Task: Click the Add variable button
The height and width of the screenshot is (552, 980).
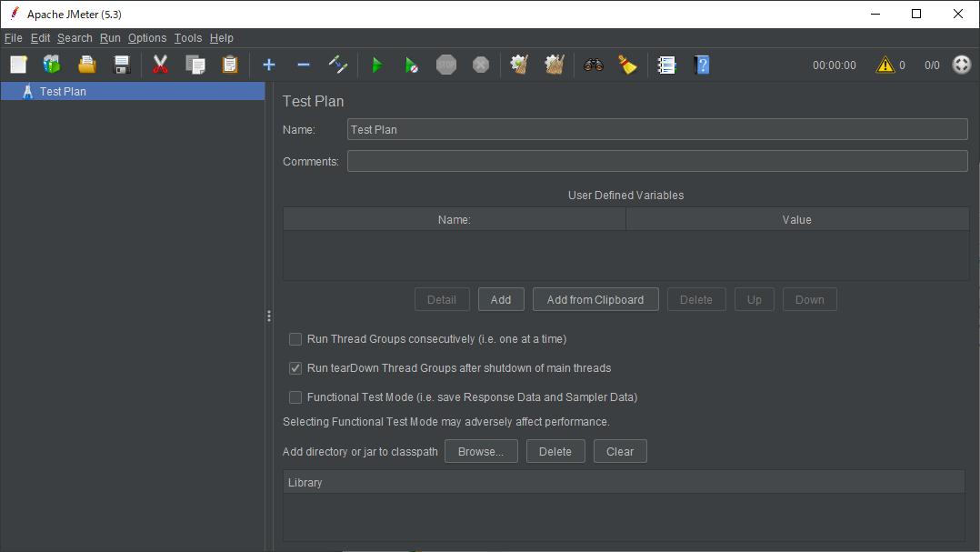Action: pos(501,299)
